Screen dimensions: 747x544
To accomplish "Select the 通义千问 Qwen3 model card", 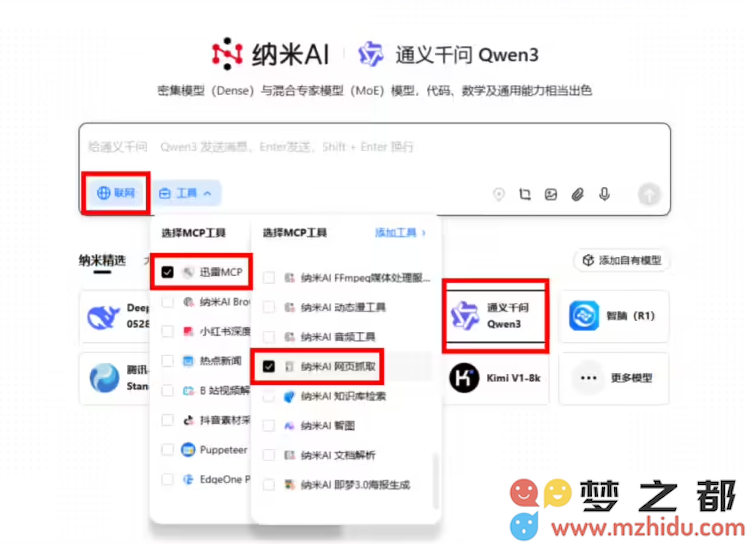I will (x=495, y=316).
